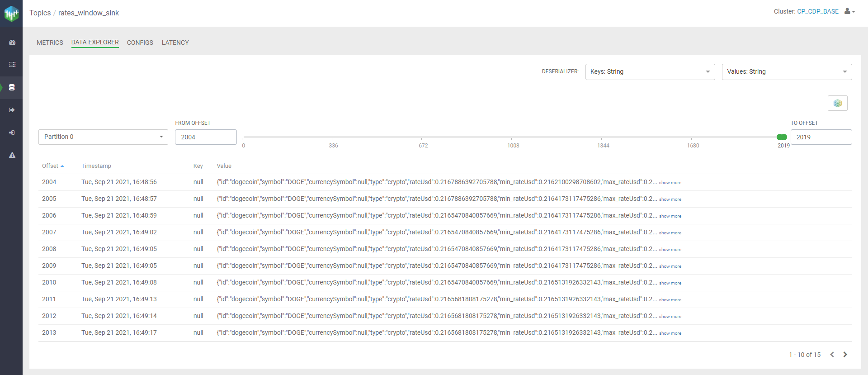Click show more for offset 2004
The image size is (868, 375).
670,183
